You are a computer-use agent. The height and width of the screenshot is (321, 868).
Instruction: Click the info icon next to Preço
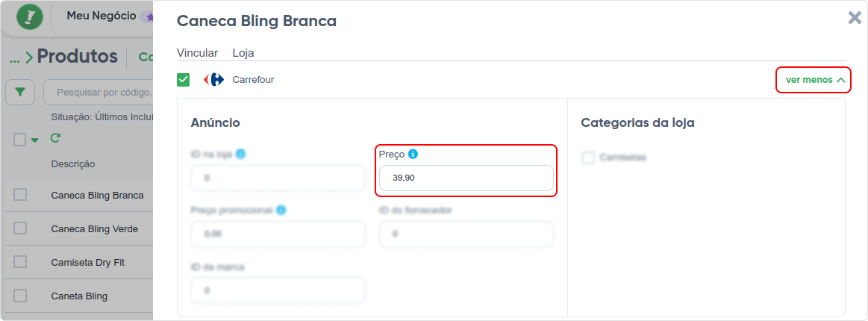coord(413,155)
